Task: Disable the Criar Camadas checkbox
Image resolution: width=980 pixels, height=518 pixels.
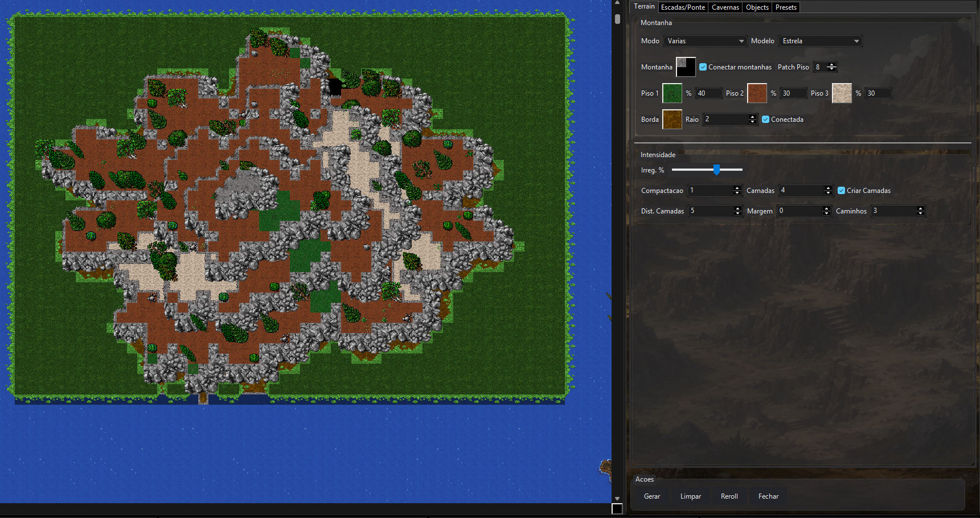Action: pyautogui.click(x=841, y=191)
